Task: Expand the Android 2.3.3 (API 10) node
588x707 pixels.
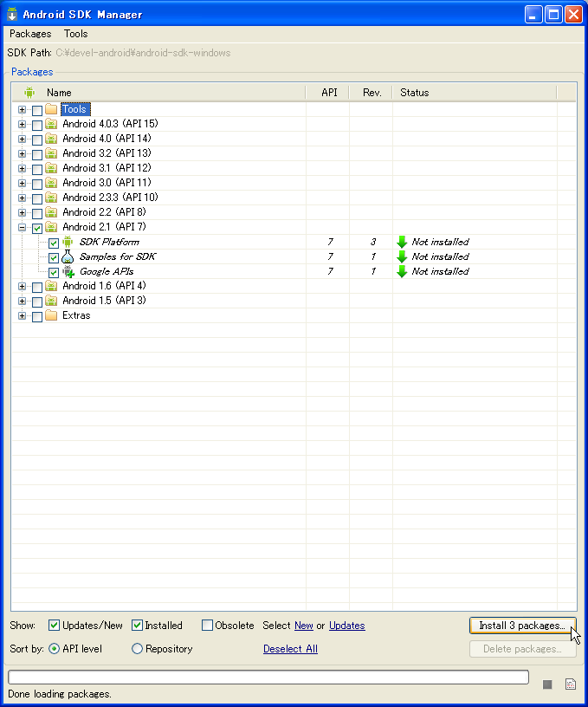Action: tap(22, 198)
